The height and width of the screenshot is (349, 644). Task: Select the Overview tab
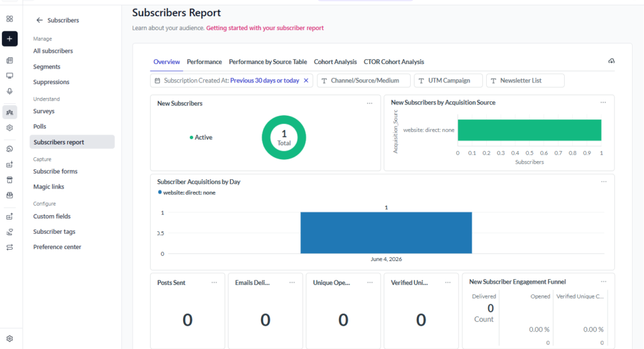pos(166,62)
